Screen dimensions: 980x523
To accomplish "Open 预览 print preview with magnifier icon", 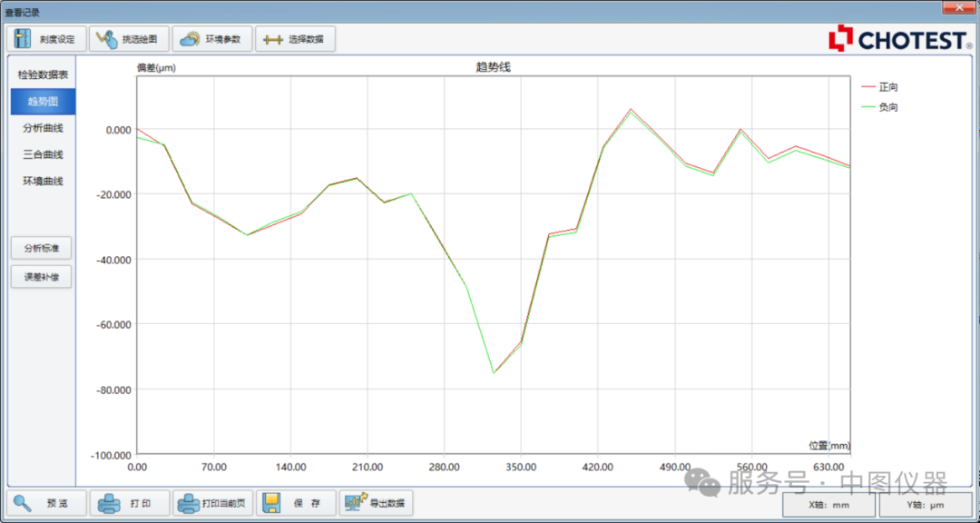I will (x=47, y=503).
